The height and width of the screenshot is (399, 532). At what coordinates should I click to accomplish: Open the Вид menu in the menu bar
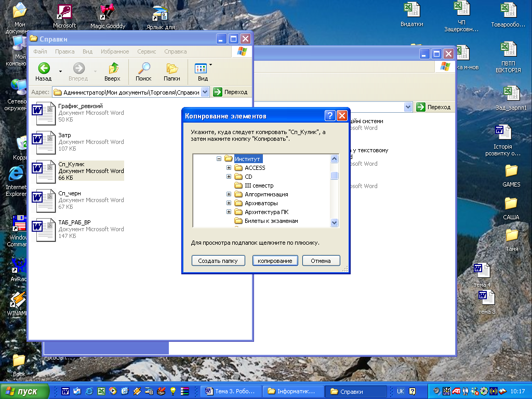(87, 51)
